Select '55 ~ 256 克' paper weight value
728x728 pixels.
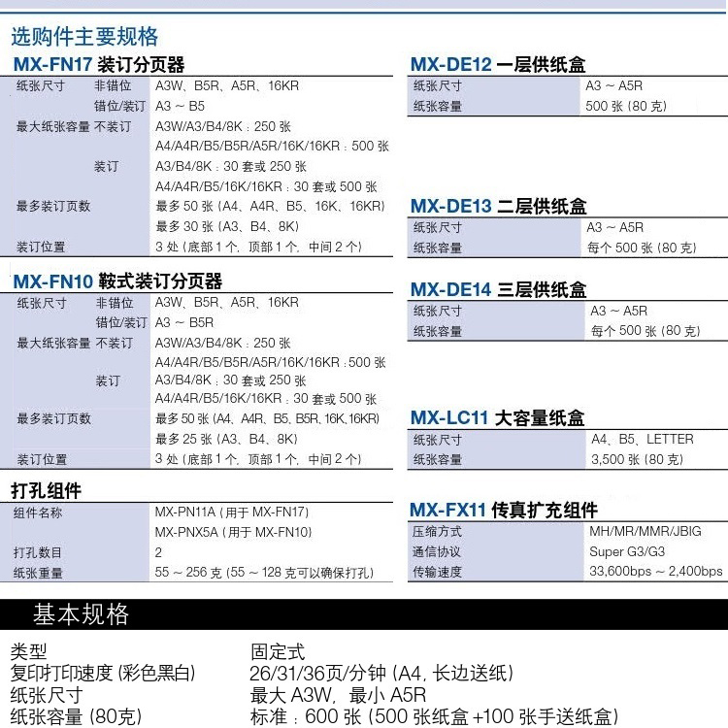[x=188, y=572]
